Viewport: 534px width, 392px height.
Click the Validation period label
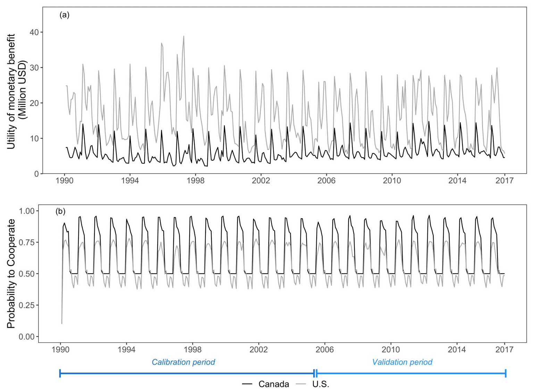[x=402, y=362]
